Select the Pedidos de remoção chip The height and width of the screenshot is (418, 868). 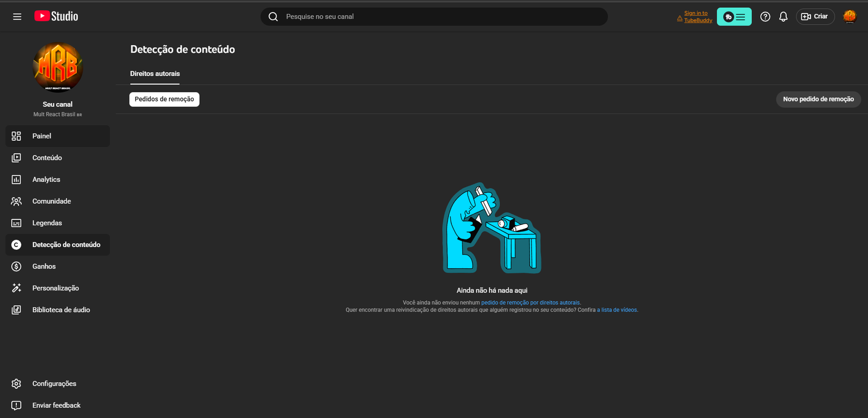click(x=164, y=99)
